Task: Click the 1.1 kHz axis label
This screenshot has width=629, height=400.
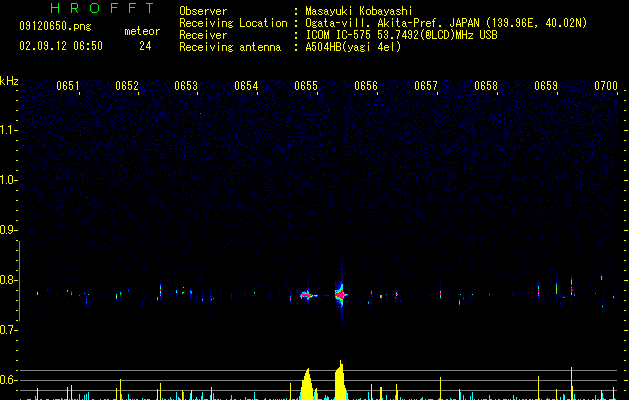Action: [8, 130]
